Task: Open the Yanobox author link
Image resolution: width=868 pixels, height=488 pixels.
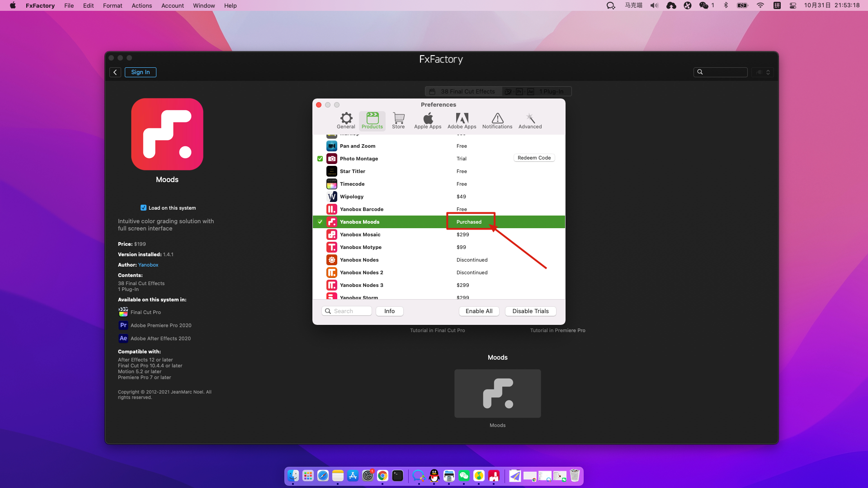Action: coord(148,265)
